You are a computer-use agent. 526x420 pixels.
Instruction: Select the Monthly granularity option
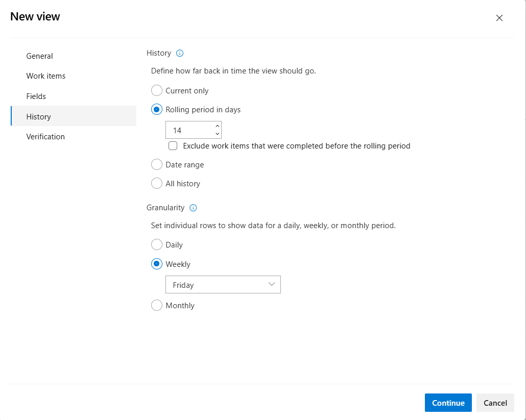point(157,305)
